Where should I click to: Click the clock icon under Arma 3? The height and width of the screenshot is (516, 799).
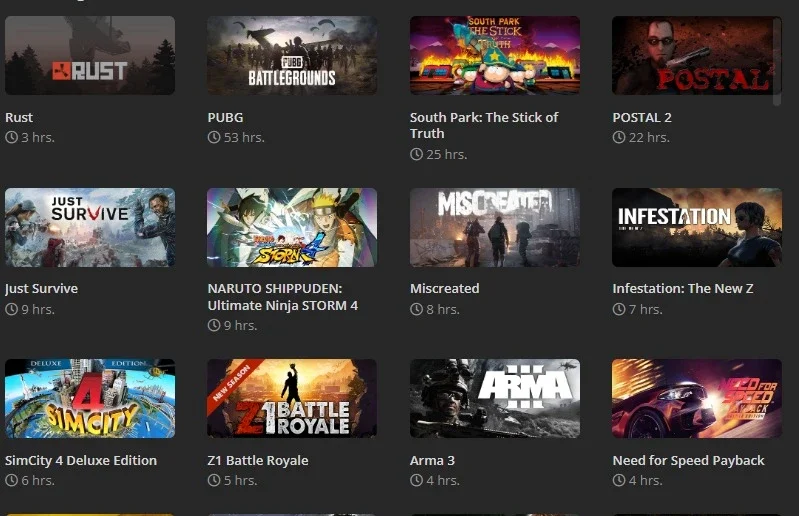coord(416,480)
